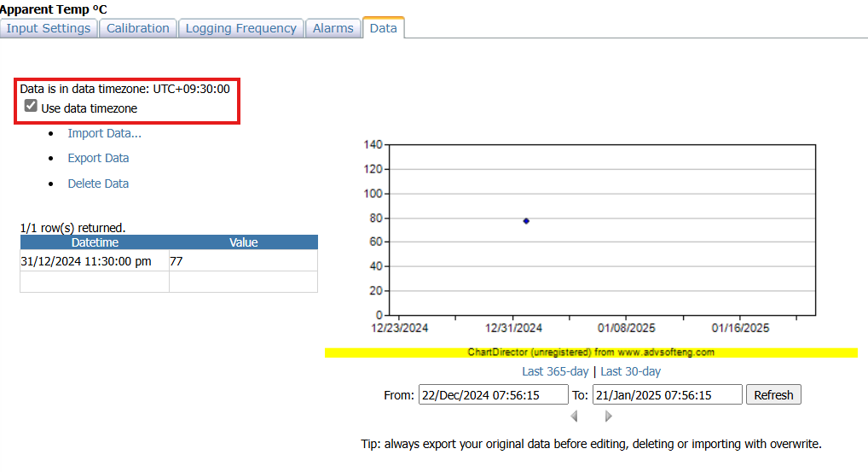
Task: Click the Data tab
Action: [383, 28]
